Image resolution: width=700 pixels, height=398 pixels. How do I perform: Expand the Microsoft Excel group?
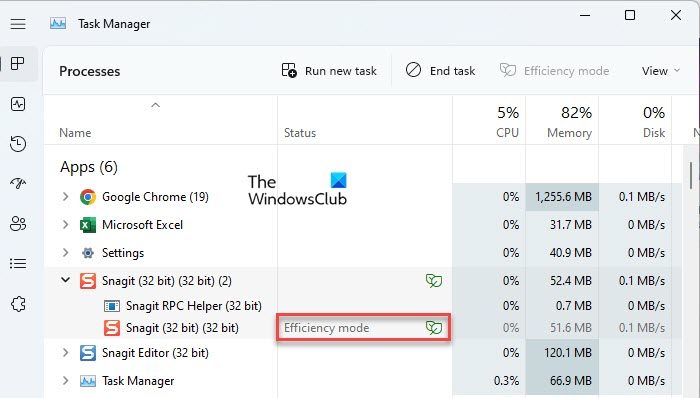click(66, 224)
